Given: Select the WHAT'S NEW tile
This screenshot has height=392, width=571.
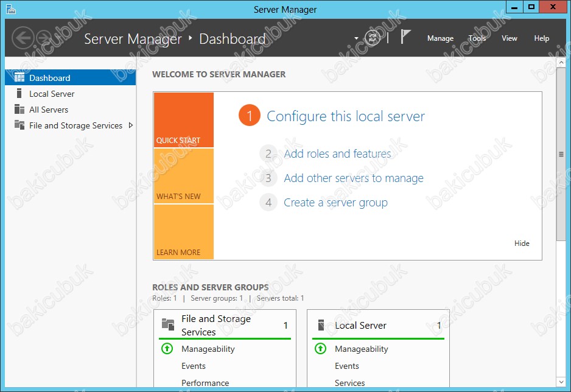Looking at the screenshot, I should [184, 176].
